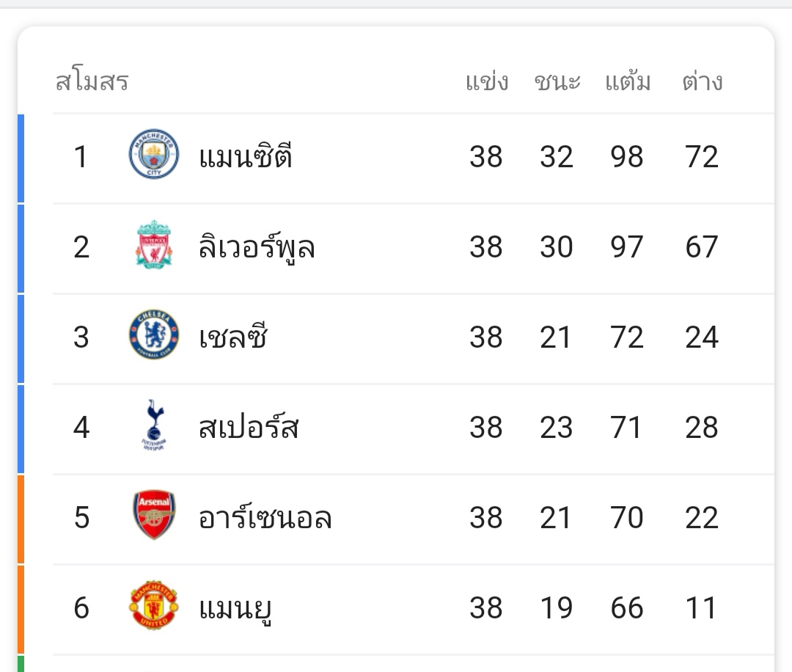
Task: Click the Arsenal cannon crest
Action: [x=154, y=516]
